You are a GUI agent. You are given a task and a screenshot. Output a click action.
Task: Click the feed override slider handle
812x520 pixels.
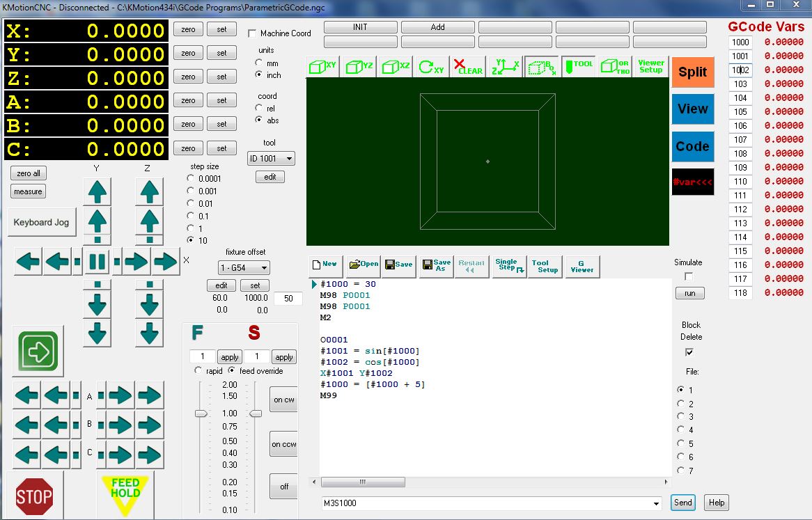tap(201, 413)
